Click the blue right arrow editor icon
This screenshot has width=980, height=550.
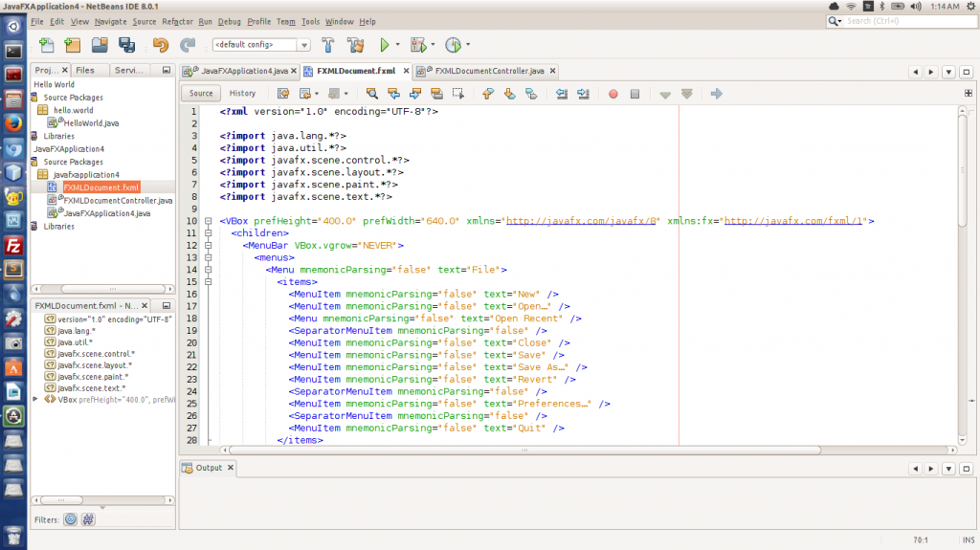716,94
